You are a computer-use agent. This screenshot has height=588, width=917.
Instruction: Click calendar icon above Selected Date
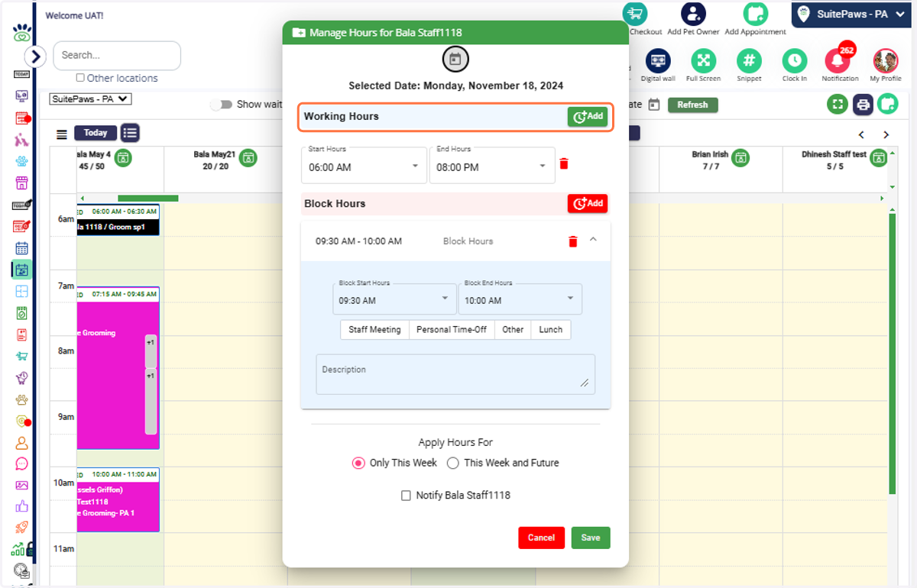(x=455, y=59)
